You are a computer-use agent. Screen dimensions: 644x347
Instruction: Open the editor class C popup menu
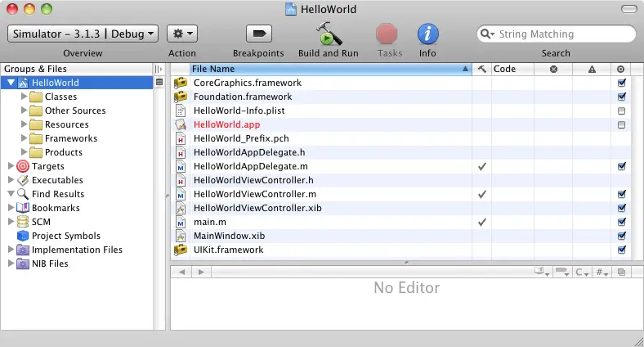(x=582, y=272)
